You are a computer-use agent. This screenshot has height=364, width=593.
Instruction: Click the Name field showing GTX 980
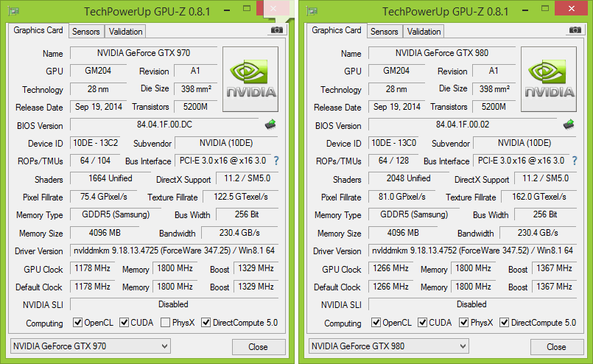(442, 53)
